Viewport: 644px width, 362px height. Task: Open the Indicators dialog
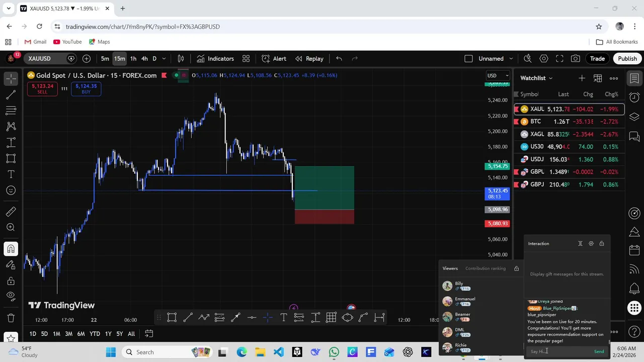coord(215,59)
